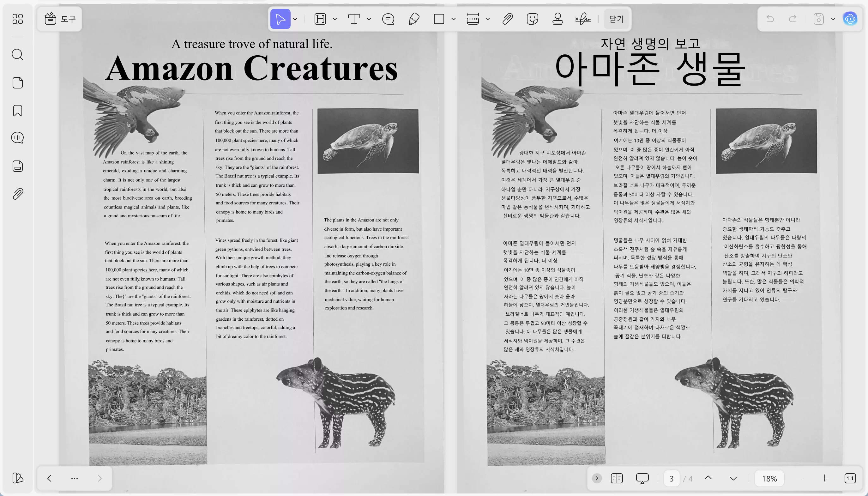Apply a stamp using the stamp tool
This screenshot has width=868, height=496.
pos(558,19)
